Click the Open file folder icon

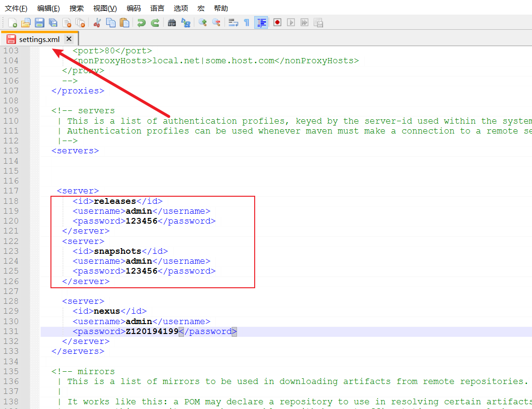tap(26, 23)
